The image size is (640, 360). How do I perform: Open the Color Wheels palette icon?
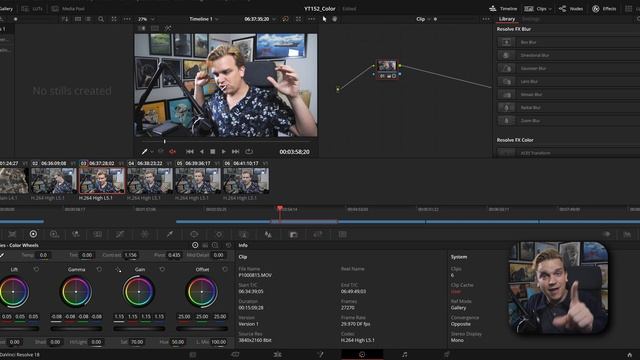point(33,234)
